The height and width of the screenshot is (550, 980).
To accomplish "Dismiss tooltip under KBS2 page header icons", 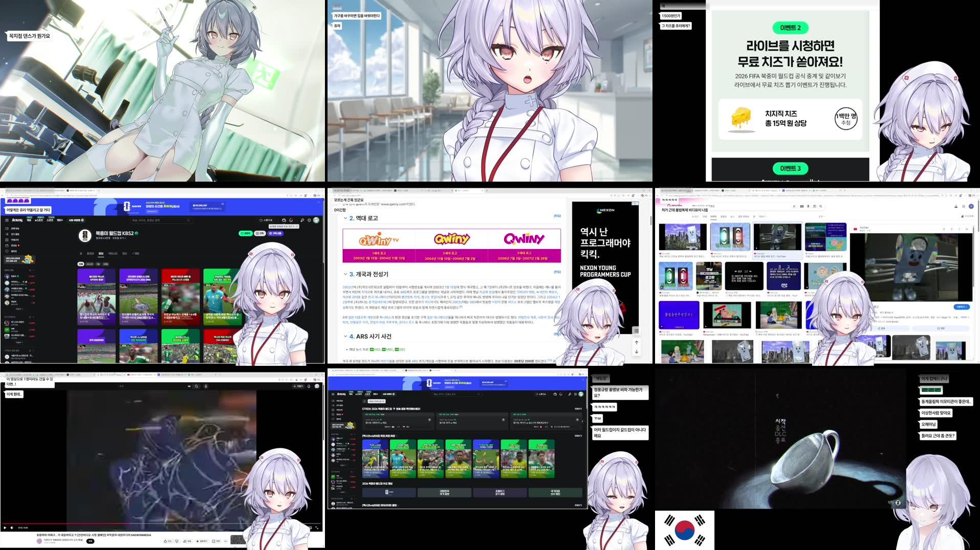I will pos(297,226).
